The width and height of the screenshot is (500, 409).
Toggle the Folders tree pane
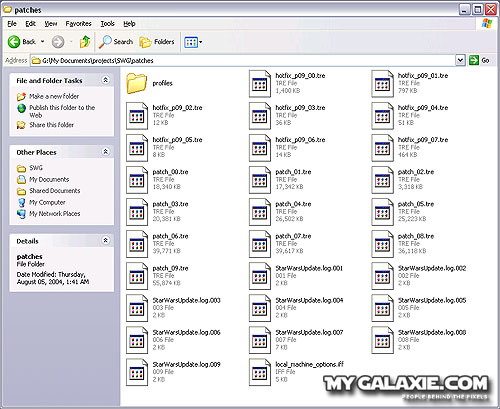157,42
